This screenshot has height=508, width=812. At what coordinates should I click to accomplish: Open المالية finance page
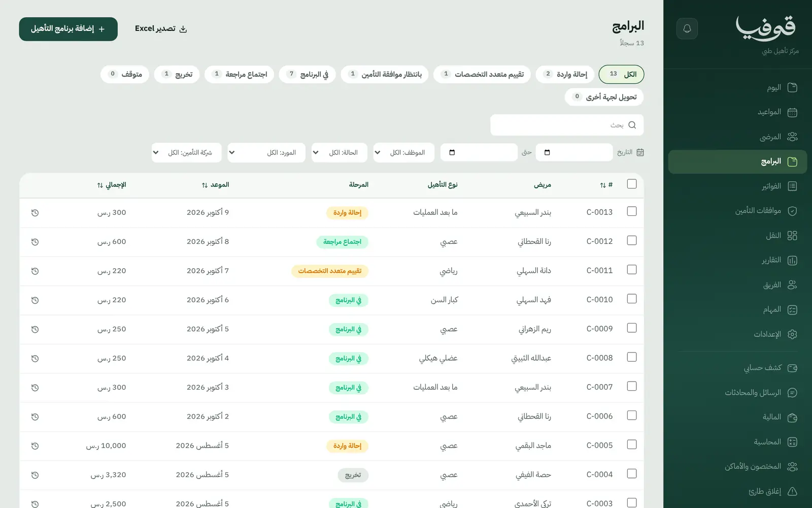pos(737,417)
